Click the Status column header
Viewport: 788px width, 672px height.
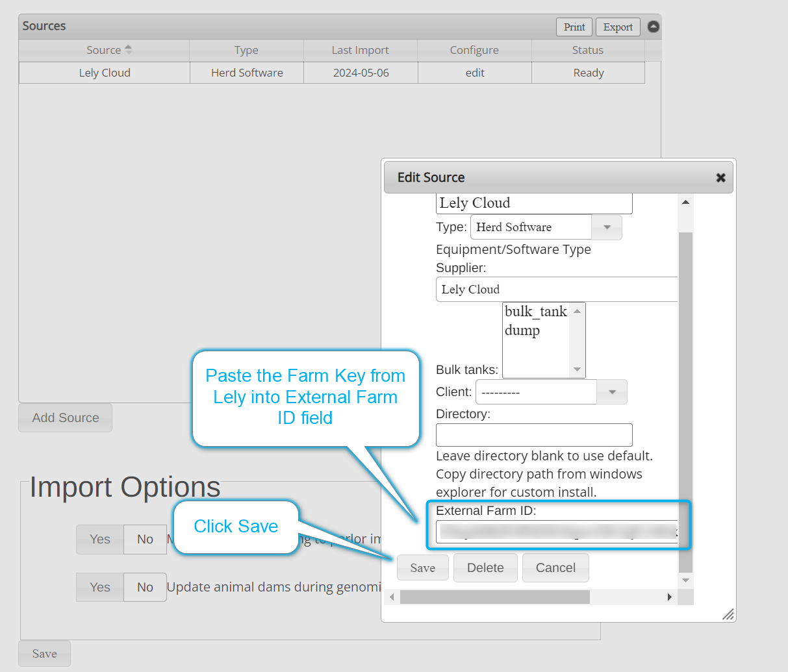(588, 50)
